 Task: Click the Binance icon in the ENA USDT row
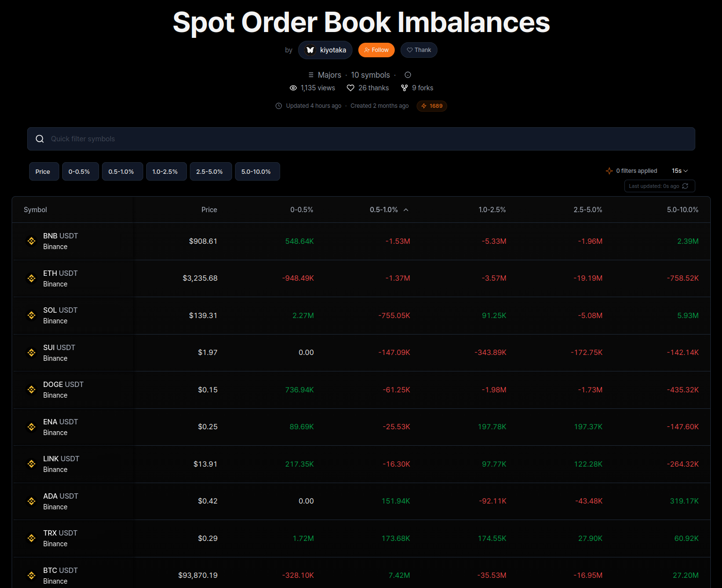32,427
